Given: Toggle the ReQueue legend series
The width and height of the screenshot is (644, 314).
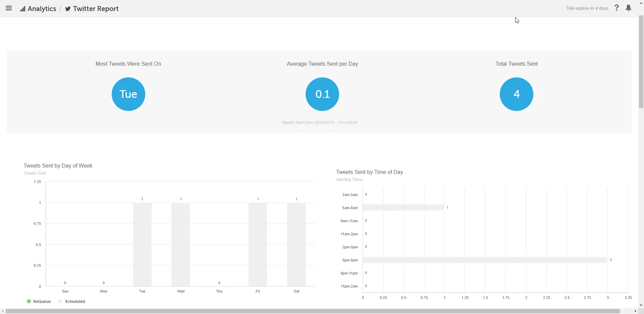Looking at the screenshot, I should 39,302.
